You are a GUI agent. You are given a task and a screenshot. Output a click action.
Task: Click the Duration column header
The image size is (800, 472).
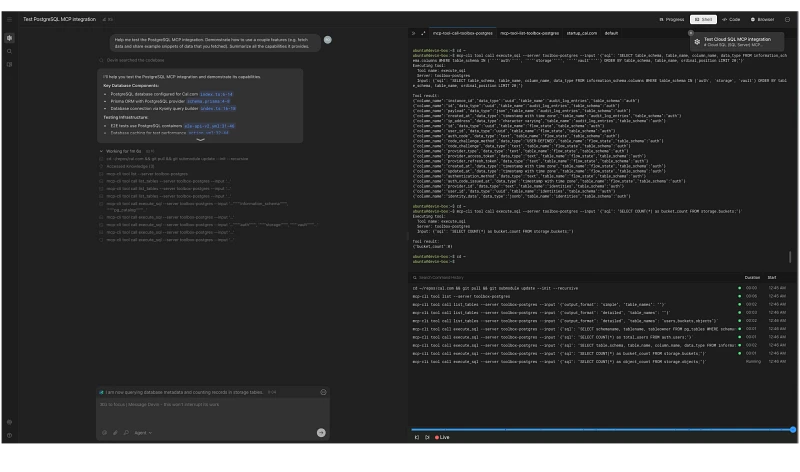752,278
